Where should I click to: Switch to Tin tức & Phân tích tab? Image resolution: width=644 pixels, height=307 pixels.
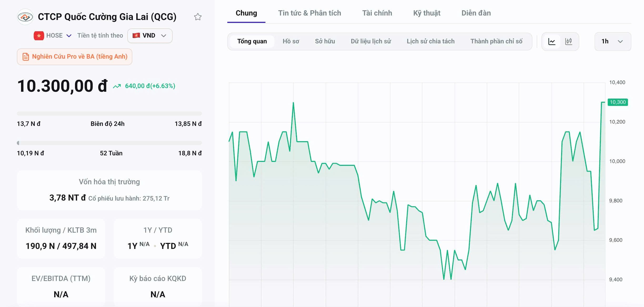[310, 13]
